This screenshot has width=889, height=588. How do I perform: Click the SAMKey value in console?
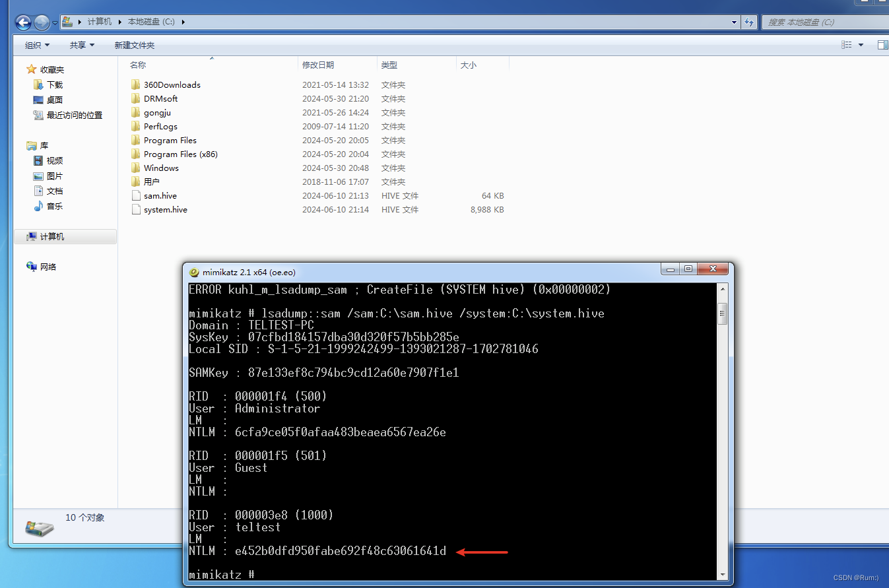(354, 373)
